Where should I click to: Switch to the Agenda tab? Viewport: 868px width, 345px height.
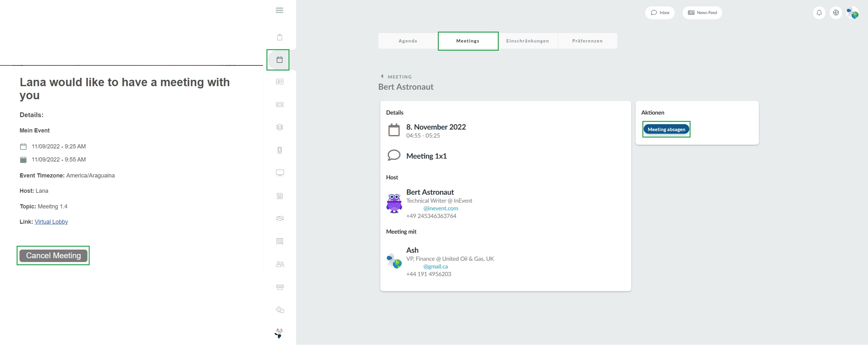click(408, 41)
